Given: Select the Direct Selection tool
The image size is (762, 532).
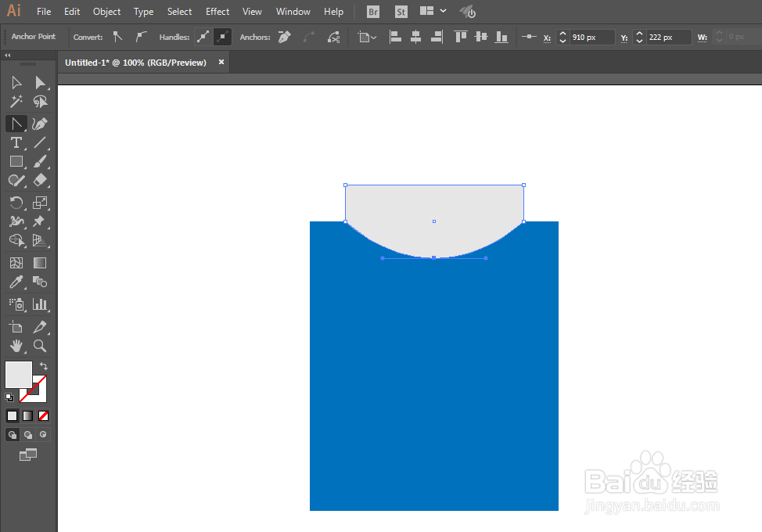Looking at the screenshot, I should pos(39,82).
